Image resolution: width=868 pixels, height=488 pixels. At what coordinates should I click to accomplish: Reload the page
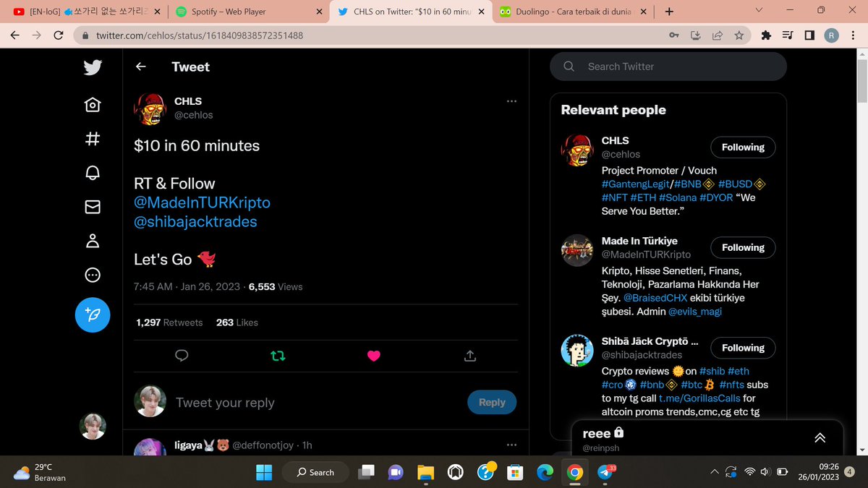coord(59,35)
